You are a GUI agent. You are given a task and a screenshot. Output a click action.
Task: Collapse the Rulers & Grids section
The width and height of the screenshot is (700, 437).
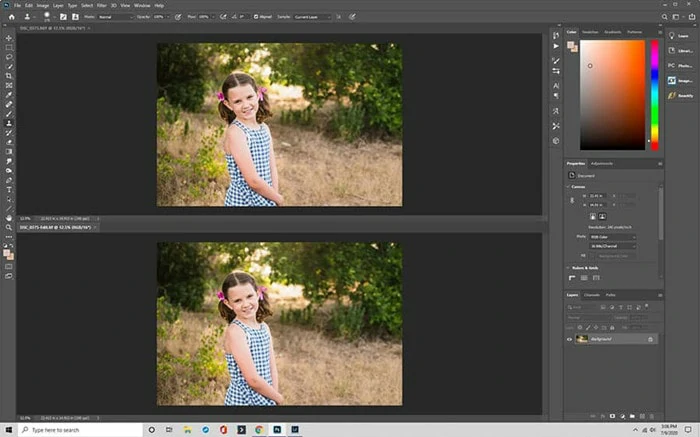[x=568, y=268]
